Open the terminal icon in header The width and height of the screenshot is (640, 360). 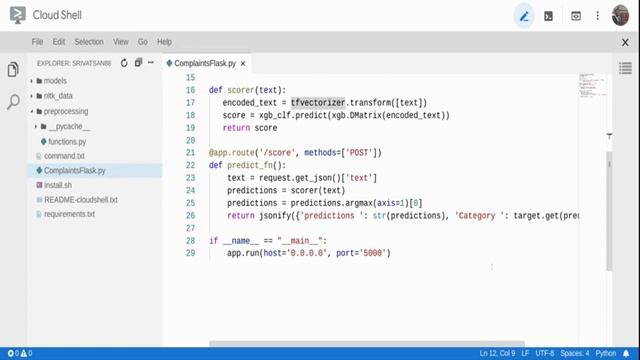pos(548,16)
